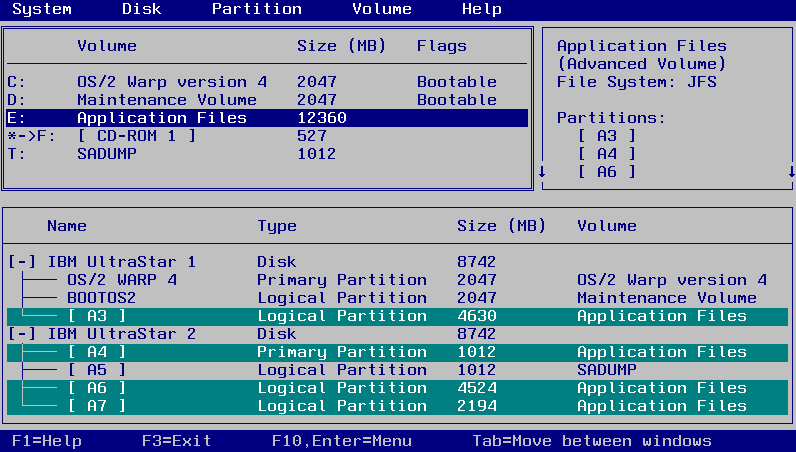This screenshot has width=796, height=452.
Task: Click the Size (MB) header in disk panel
Action: (502, 226)
